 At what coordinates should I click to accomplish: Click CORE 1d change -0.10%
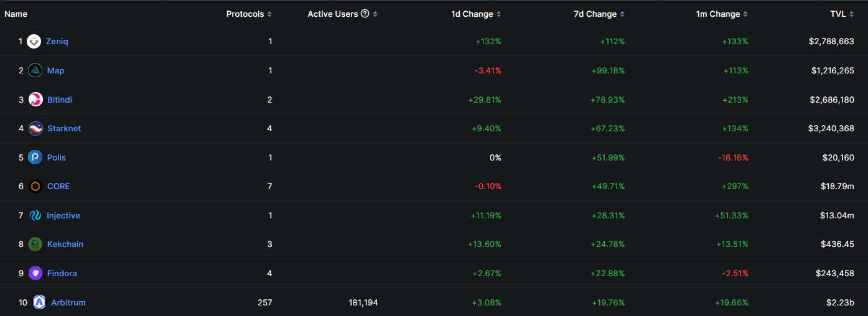488,187
